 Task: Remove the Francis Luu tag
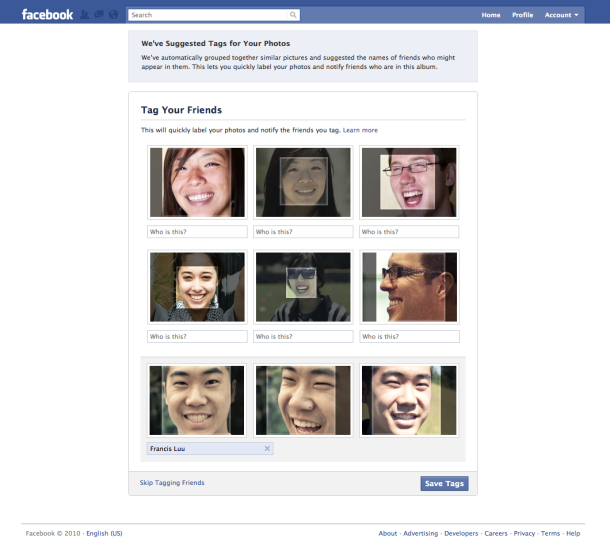pos(267,449)
